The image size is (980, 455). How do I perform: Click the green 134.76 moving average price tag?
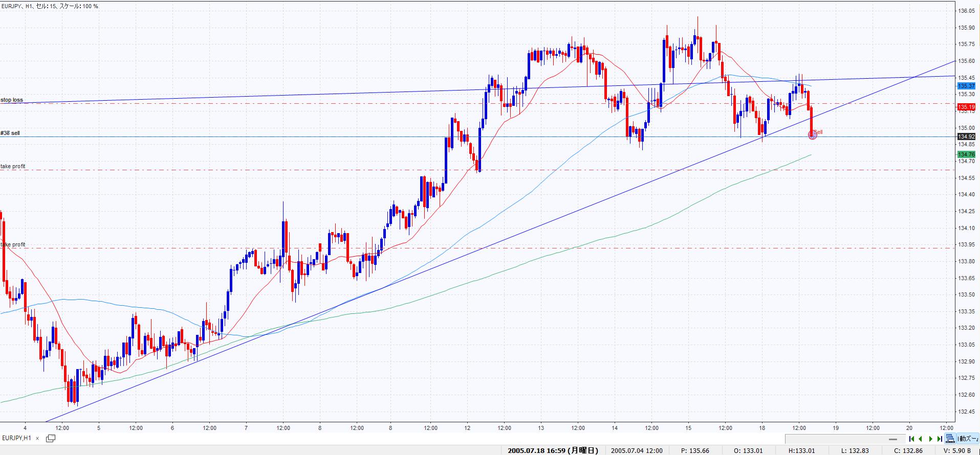tap(966, 154)
